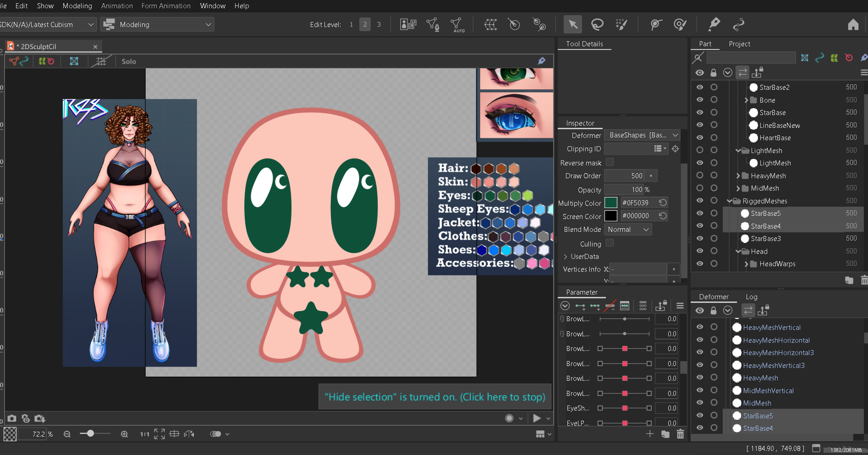Stop Hide selection via notification banner

[x=434, y=397]
